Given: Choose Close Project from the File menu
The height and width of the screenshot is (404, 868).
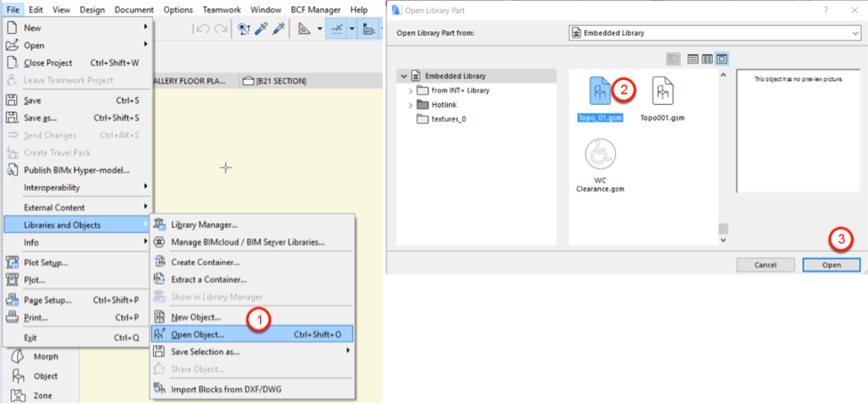Looking at the screenshot, I should 77,62.
